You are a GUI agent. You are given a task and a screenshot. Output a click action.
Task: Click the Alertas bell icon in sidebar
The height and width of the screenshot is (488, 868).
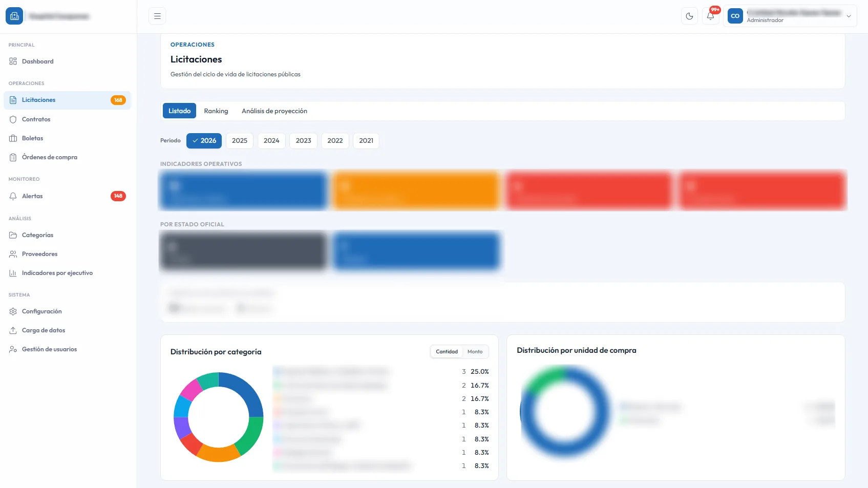13,196
